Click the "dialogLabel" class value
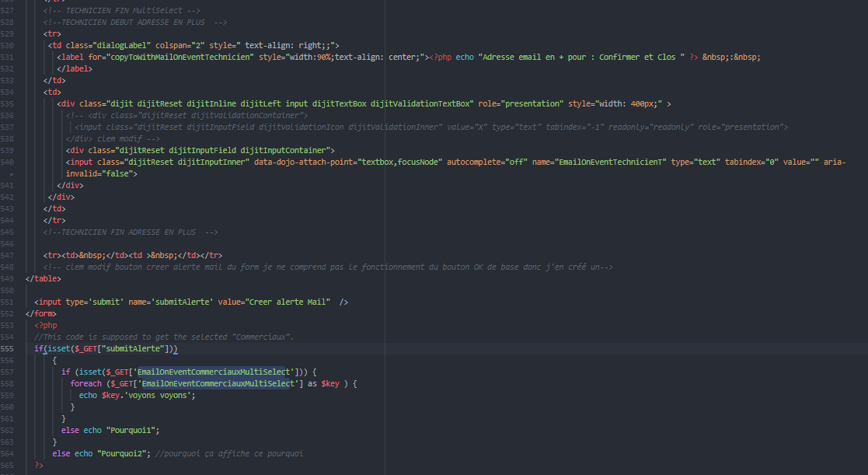Image resolution: width=868 pixels, height=475 pixels. [124, 46]
